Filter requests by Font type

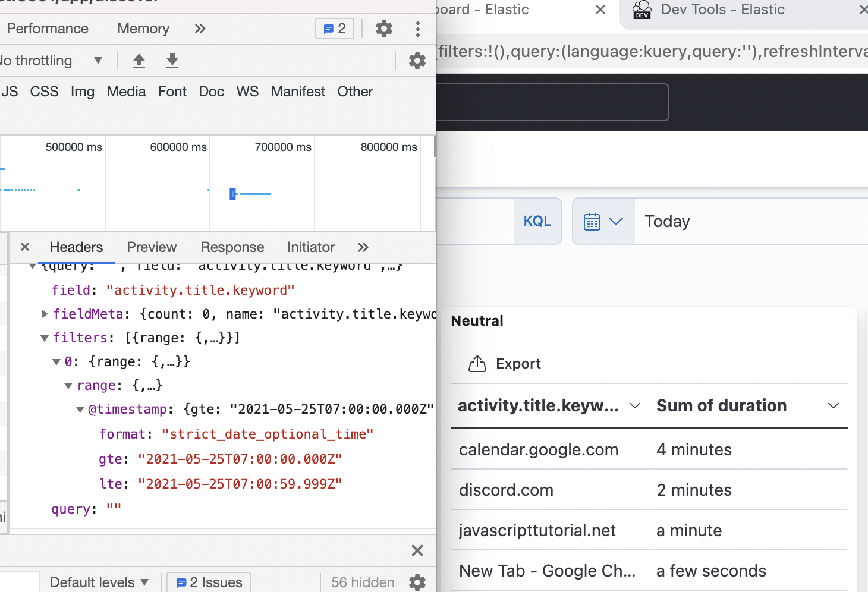point(172,92)
